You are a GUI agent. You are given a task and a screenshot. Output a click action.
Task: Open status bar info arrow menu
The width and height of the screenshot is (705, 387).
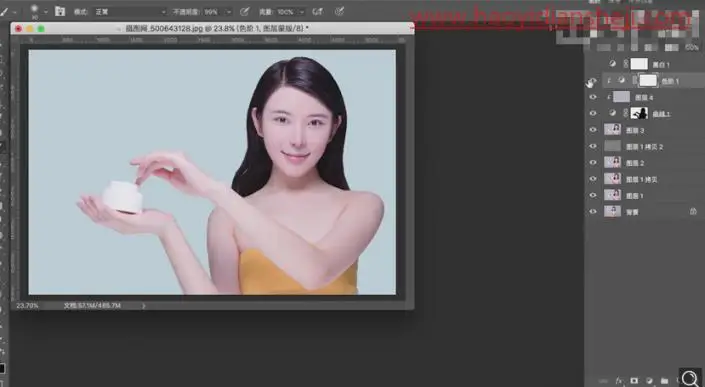point(144,306)
